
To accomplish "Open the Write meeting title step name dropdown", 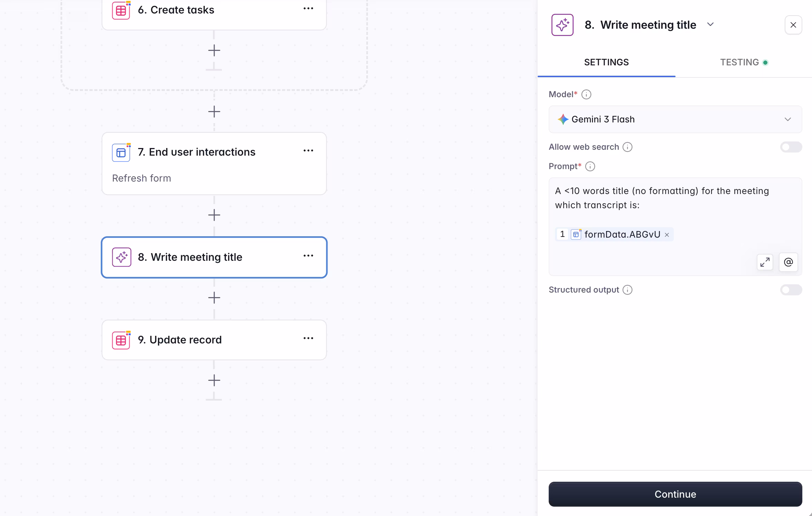I will pyautogui.click(x=711, y=25).
